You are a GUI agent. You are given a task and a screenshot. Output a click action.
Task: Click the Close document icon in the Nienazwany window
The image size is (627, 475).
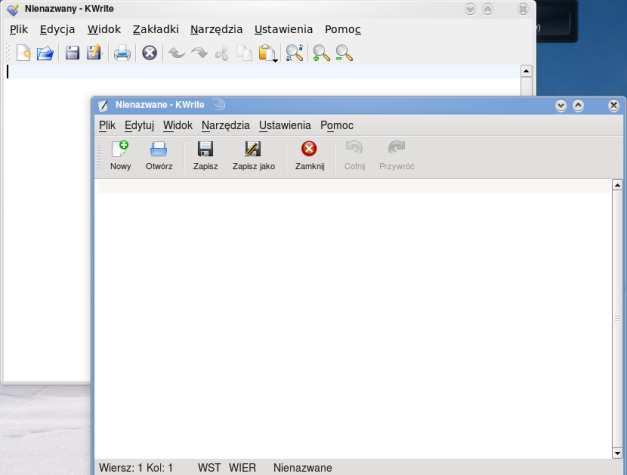click(x=150, y=53)
